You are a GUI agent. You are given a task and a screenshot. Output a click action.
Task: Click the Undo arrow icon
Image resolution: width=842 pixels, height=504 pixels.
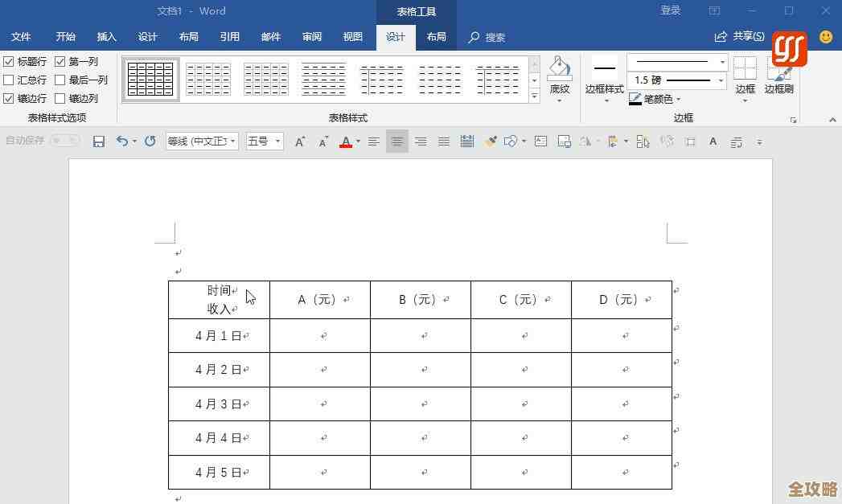122,141
